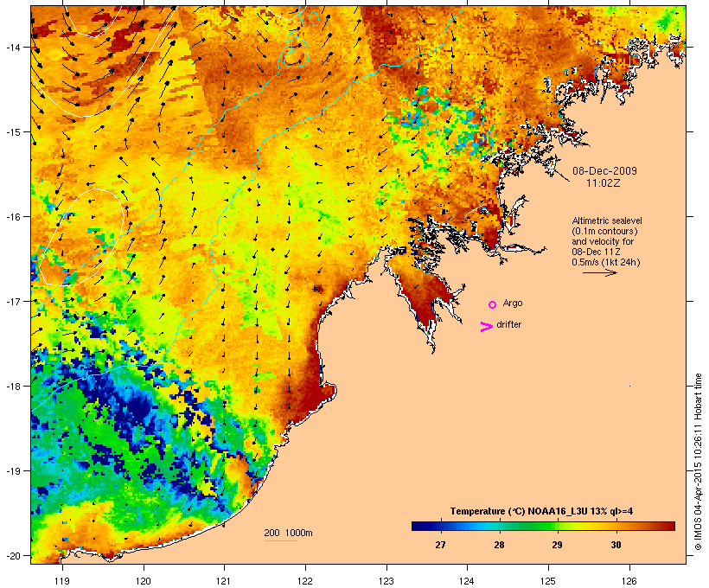Click the '11:02Z' time text
This screenshot has height=588, width=709.
point(604,183)
